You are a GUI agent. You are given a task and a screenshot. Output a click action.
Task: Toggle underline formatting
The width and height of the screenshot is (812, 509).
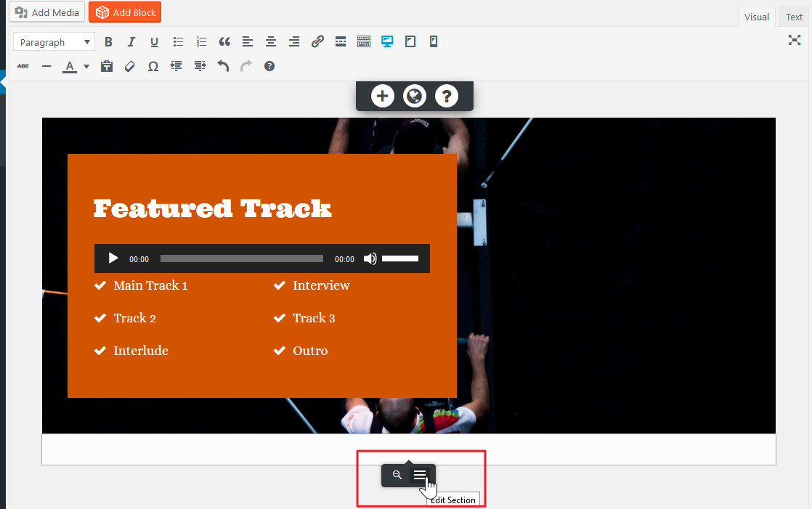pos(154,42)
